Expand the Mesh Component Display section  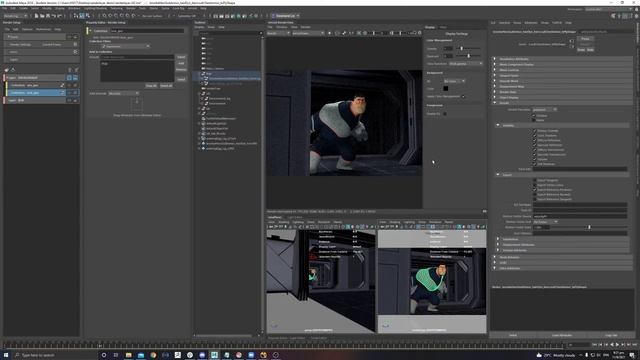coord(562,64)
